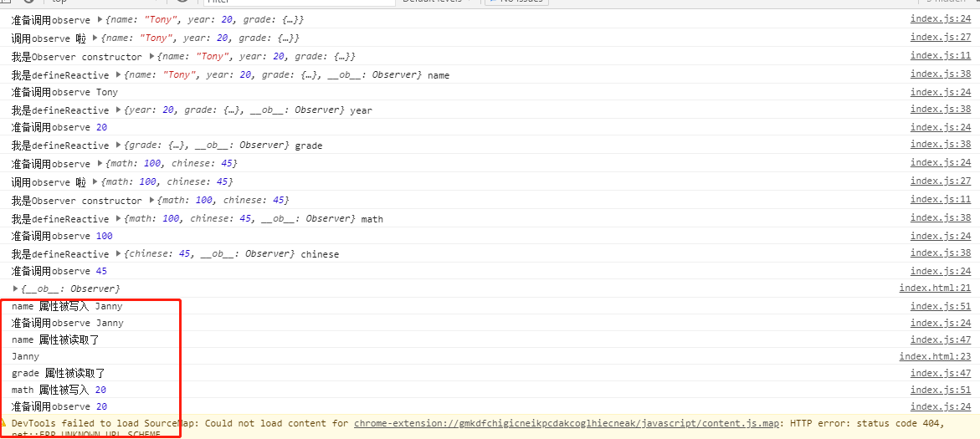980x439 pixels.
Task: Open index.js:27 link on 调用observe 啦 Tony row
Action: click(x=941, y=37)
